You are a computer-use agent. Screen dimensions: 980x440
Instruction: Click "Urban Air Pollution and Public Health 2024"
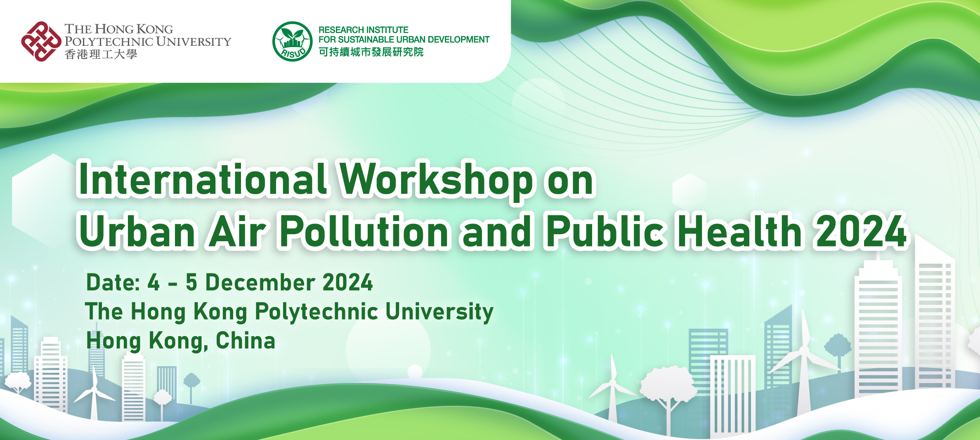point(493,231)
